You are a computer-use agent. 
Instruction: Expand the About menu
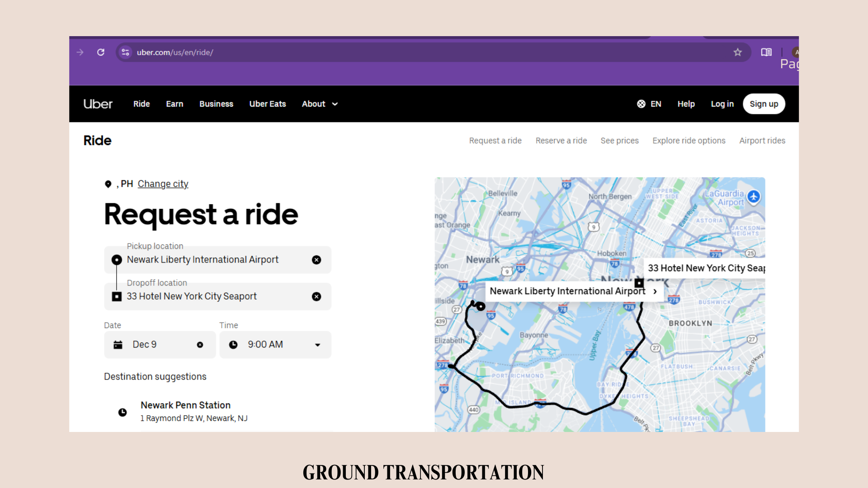(x=320, y=104)
